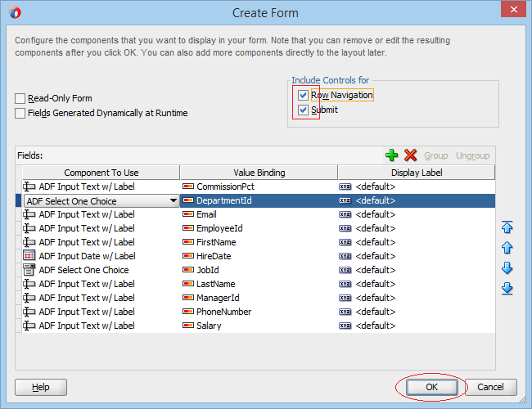Click the binding icon next to PhoneNumber
The width and height of the screenshot is (532, 409).
(188, 312)
